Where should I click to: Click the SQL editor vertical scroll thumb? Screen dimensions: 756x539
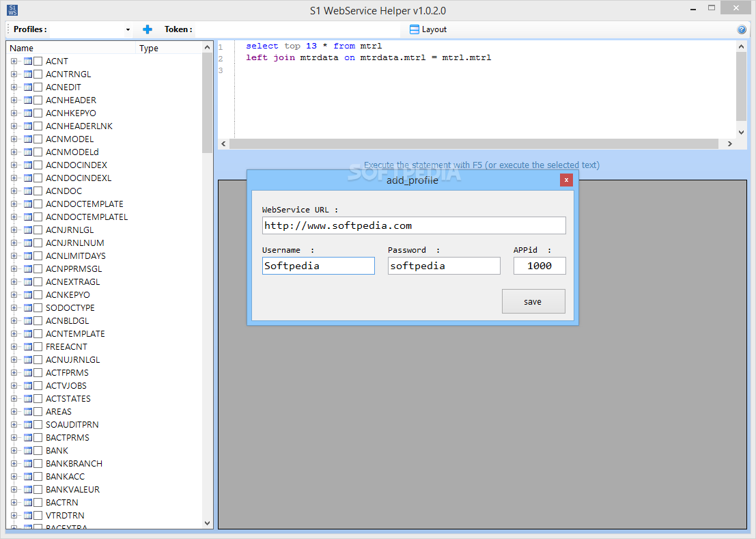point(741,86)
